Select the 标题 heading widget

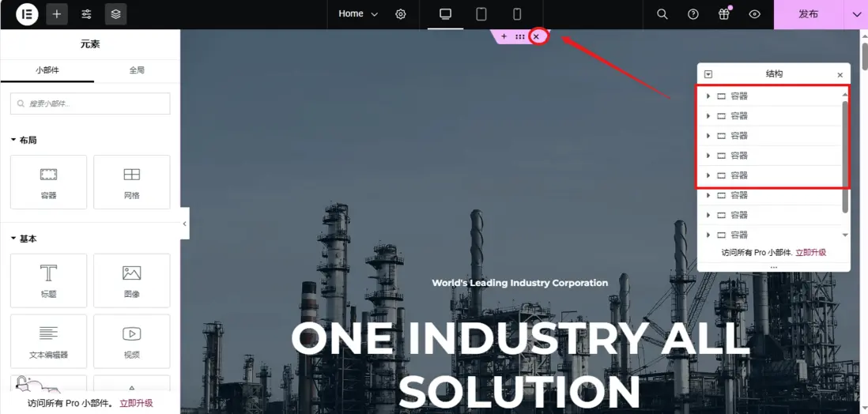click(x=49, y=280)
